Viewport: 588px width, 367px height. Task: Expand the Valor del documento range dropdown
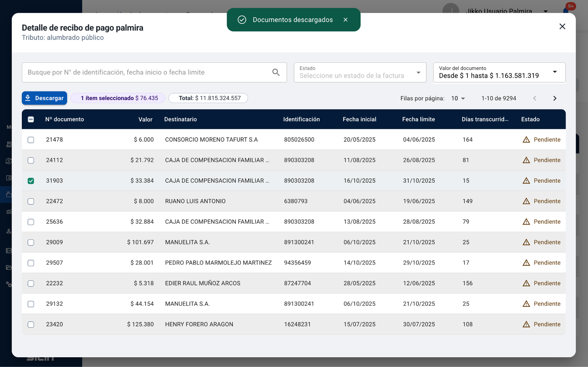tap(499, 72)
